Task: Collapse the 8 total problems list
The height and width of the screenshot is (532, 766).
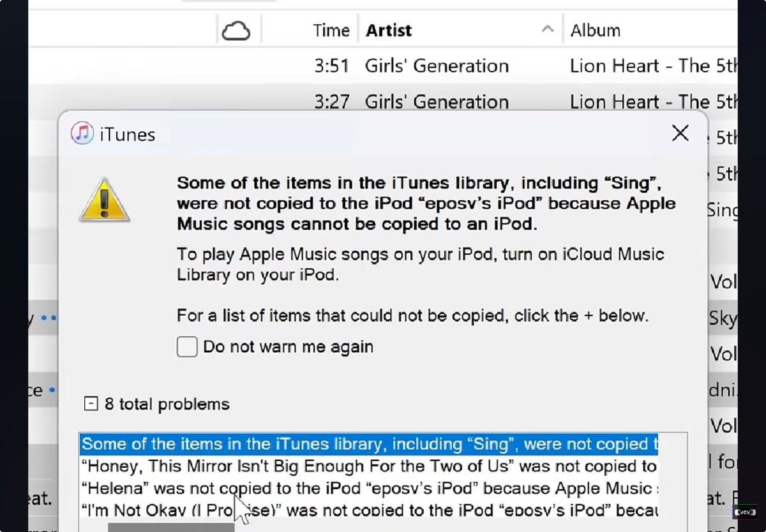Action: pyautogui.click(x=91, y=404)
